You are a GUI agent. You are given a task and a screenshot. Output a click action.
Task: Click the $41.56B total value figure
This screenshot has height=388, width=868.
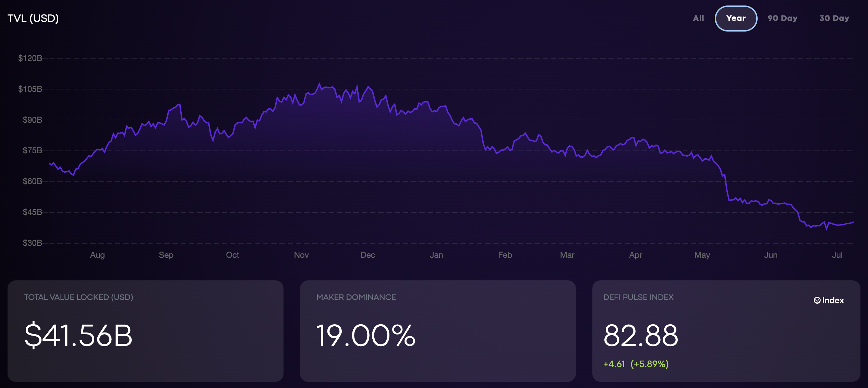click(x=78, y=335)
